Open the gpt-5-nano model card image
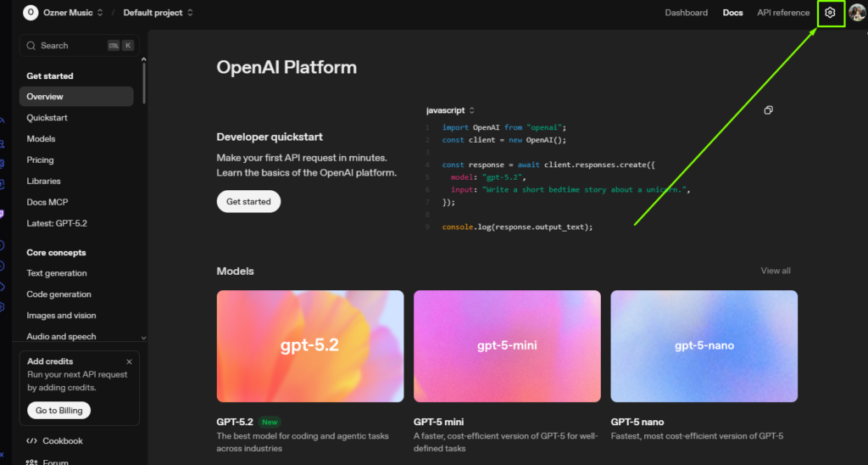Image resolution: width=868 pixels, height=465 pixels. tap(704, 346)
